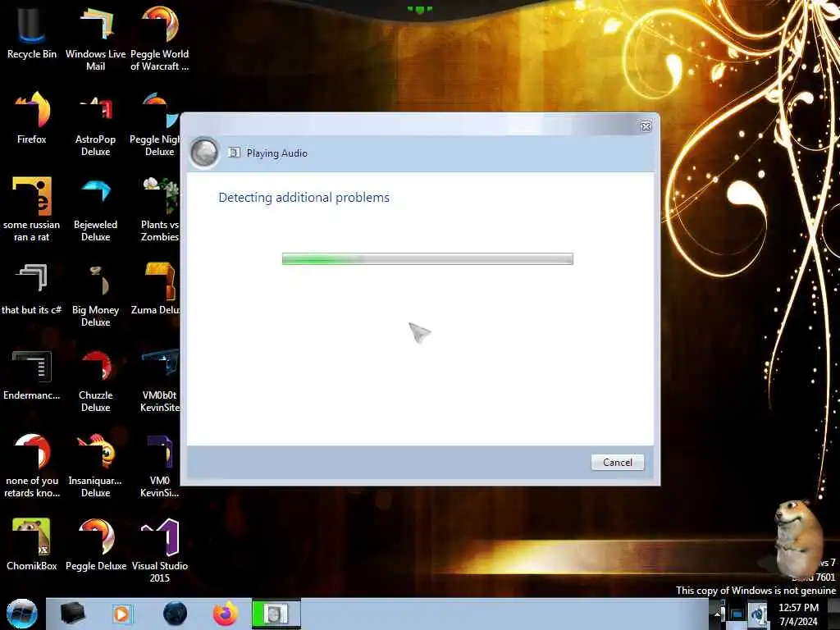
Task: Launch Firefox from the desktop shortcut
Action: coord(32,118)
